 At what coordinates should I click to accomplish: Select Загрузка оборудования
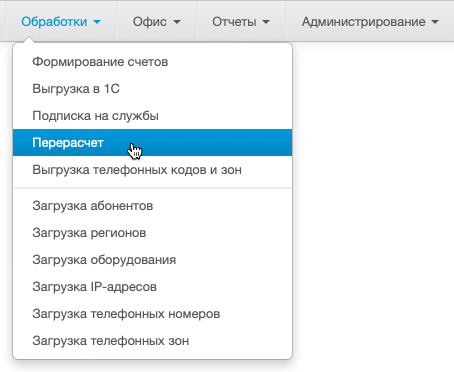[152, 260]
